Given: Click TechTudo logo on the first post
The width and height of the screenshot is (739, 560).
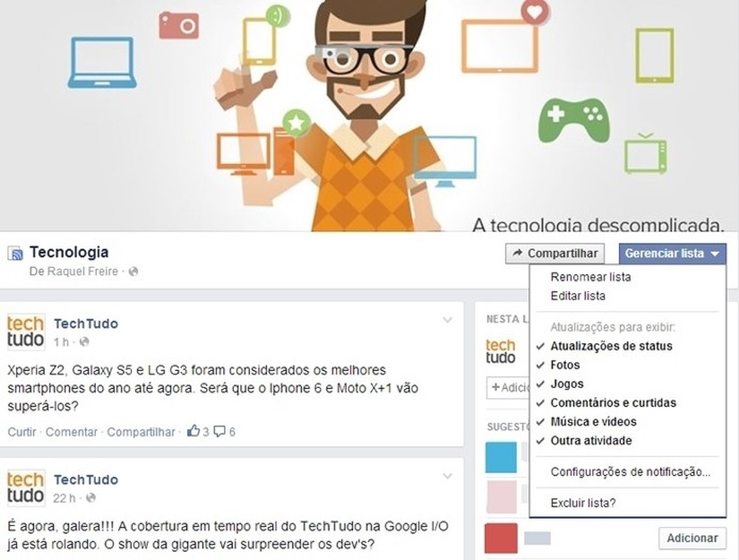Looking at the screenshot, I should 26,332.
